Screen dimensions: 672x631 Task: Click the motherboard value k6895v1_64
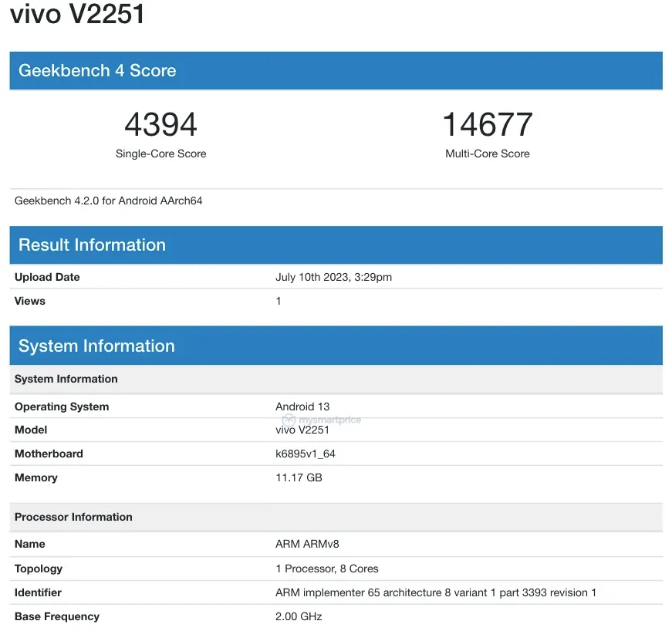coord(306,454)
